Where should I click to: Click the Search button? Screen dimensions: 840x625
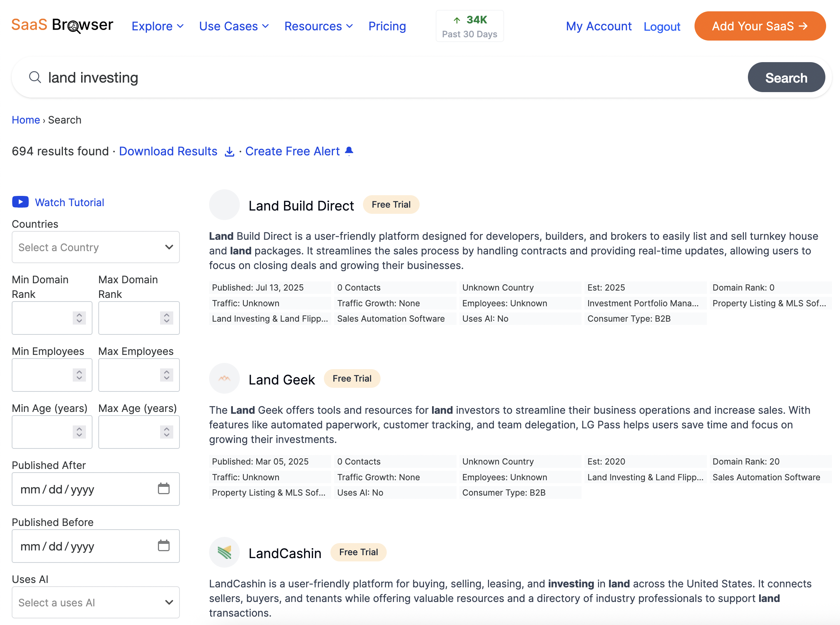point(786,77)
